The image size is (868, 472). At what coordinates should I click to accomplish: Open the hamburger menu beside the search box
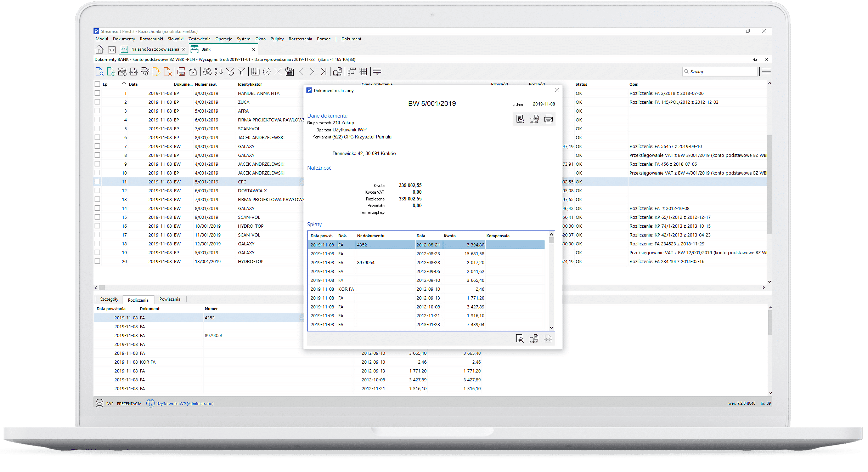point(766,72)
